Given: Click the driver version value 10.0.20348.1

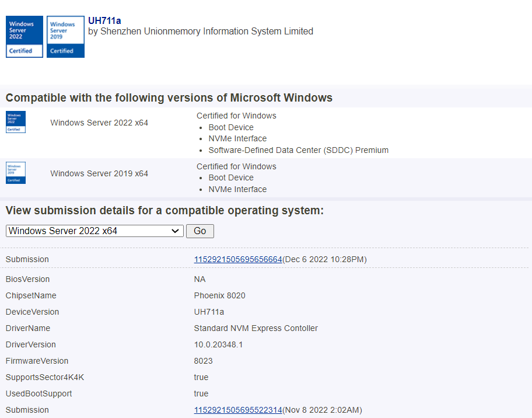Looking at the screenshot, I should 218,344.
